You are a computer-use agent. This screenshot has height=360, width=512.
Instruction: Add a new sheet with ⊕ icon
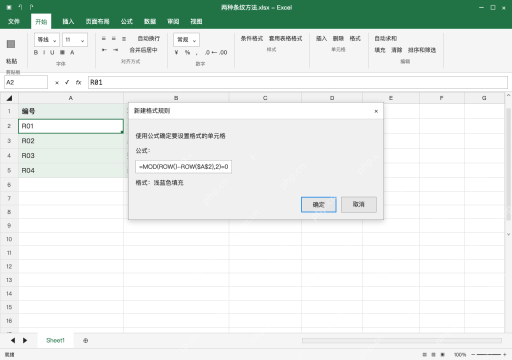click(86, 340)
